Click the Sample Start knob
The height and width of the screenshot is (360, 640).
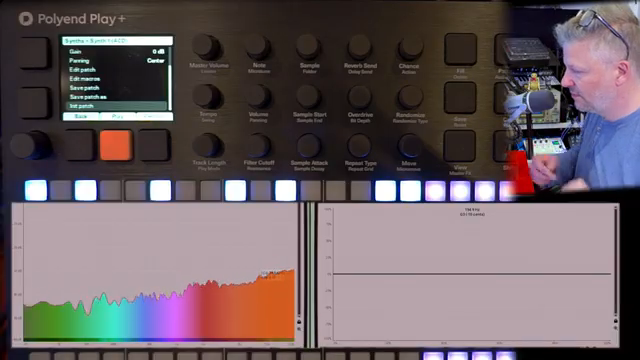coord(309,97)
